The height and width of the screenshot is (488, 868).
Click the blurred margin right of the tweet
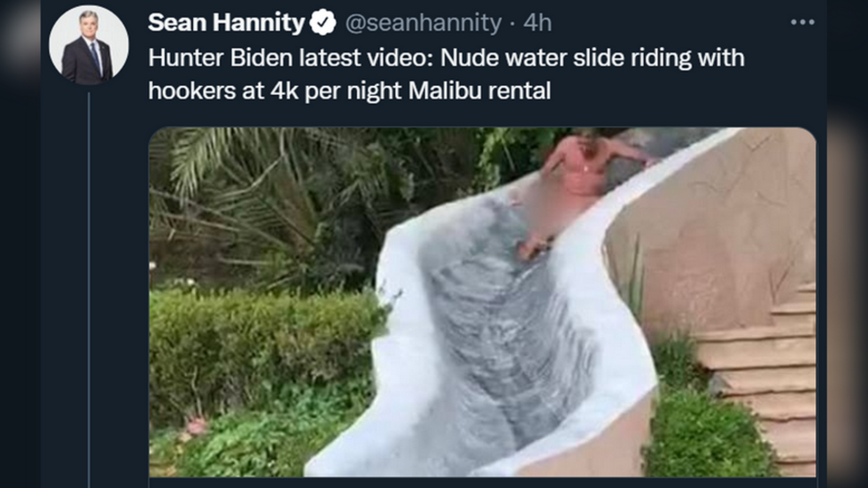pyautogui.click(x=848, y=244)
